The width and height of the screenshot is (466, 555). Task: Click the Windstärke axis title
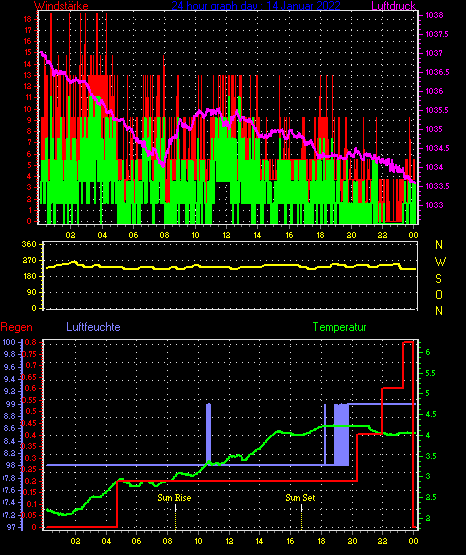(61, 6)
